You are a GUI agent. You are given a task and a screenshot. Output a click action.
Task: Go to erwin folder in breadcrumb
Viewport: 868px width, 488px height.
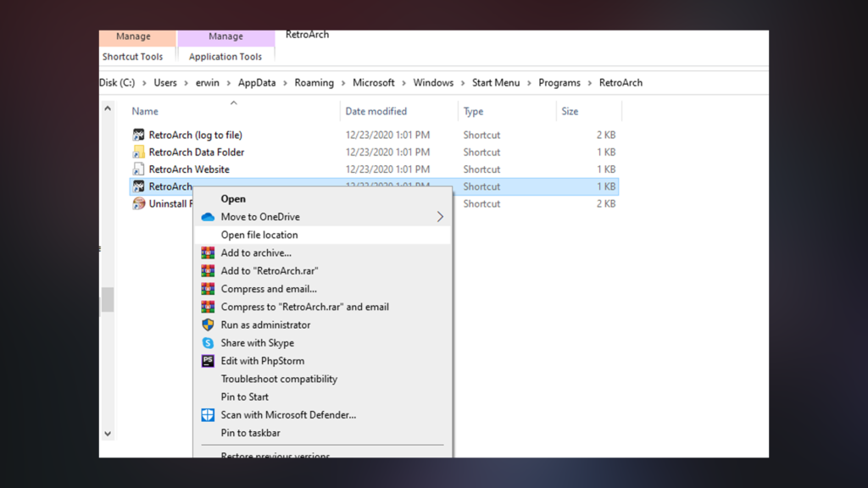(208, 83)
